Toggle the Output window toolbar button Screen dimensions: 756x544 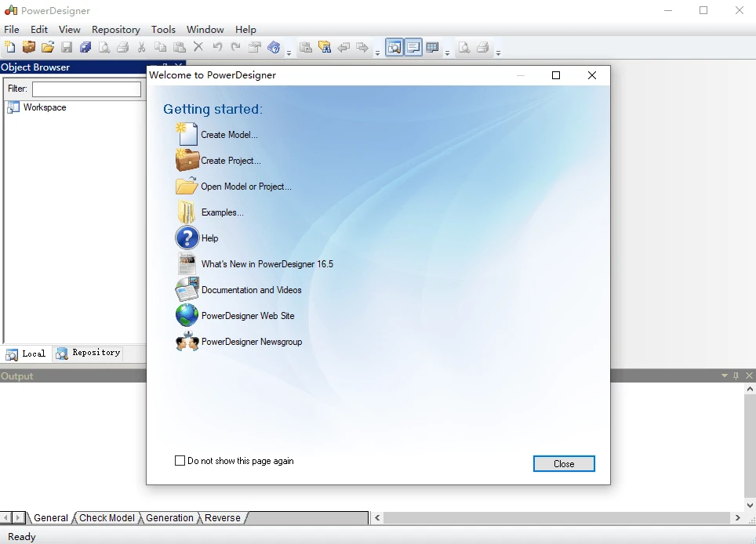(x=413, y=47)
